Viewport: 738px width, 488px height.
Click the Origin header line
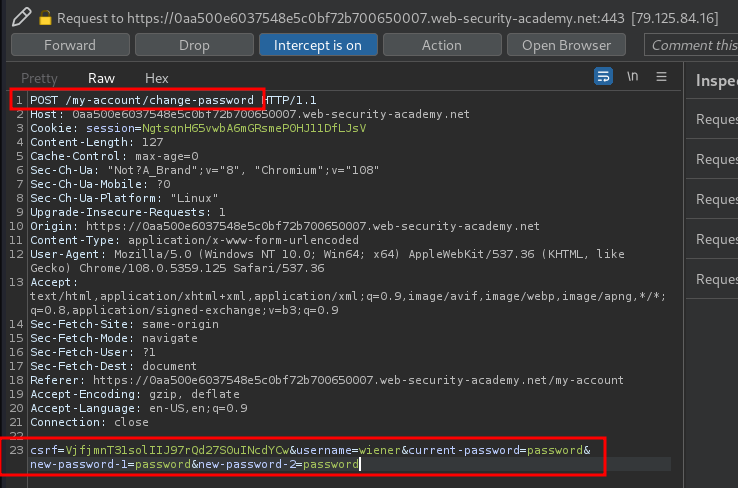pos(285,226)
